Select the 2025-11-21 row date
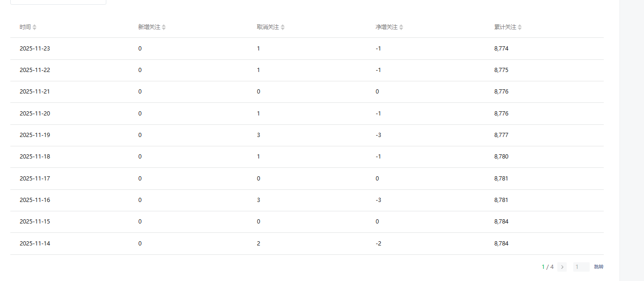The width and height of the screenshot is (644, 281). (35, 92)
